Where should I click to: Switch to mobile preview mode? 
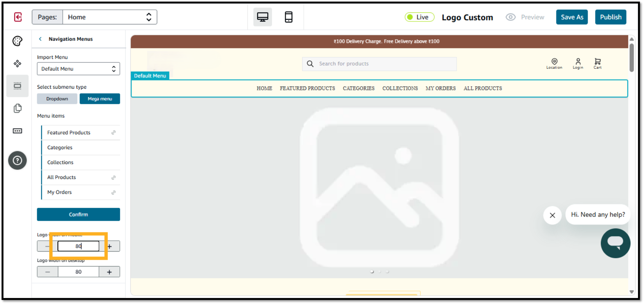(x=288, y=17)
